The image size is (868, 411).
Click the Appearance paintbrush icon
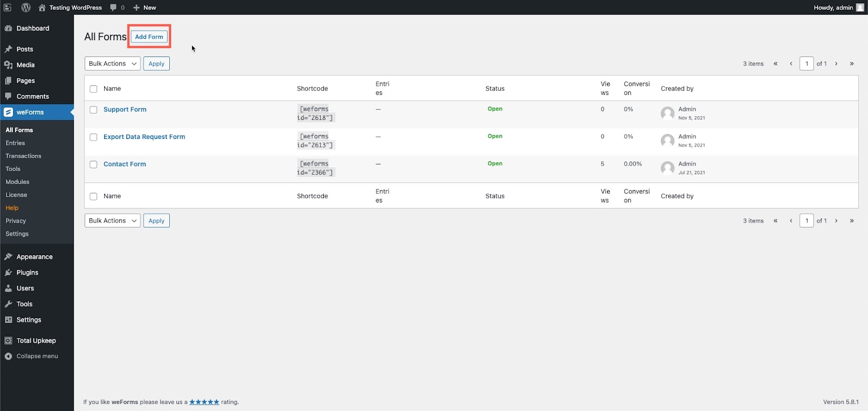click(9, 256)
